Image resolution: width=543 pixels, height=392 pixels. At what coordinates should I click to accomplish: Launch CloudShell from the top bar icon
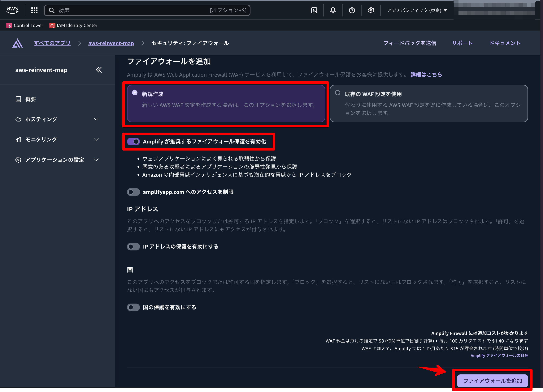click(x=314, y=10)
